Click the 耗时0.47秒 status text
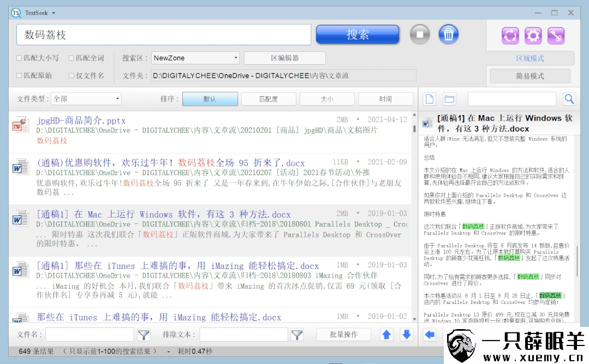Image resolution: width=589 pixels, height=364 pixels. (195, 351)
